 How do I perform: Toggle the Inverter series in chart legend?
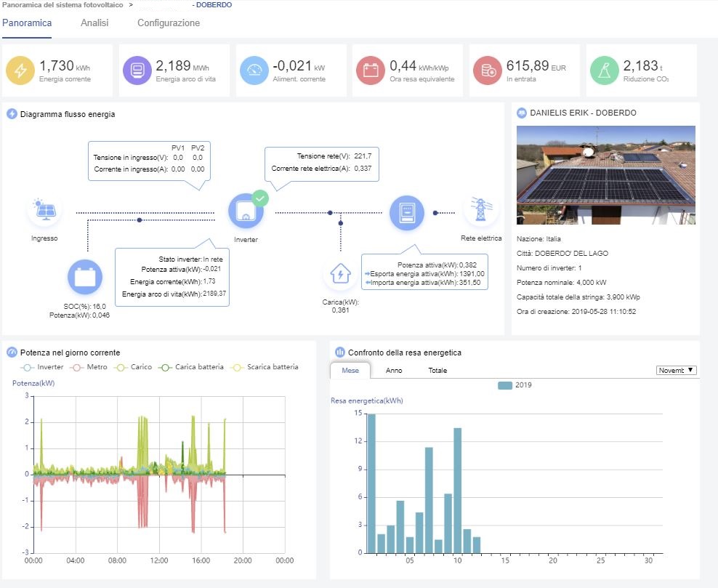click(x=42, y=367)
